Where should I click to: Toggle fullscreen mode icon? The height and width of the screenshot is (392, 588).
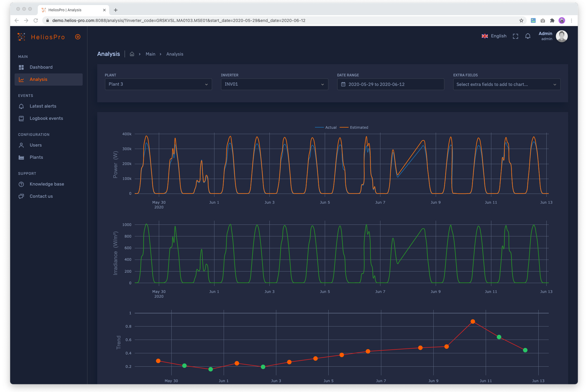coord(515,36)
